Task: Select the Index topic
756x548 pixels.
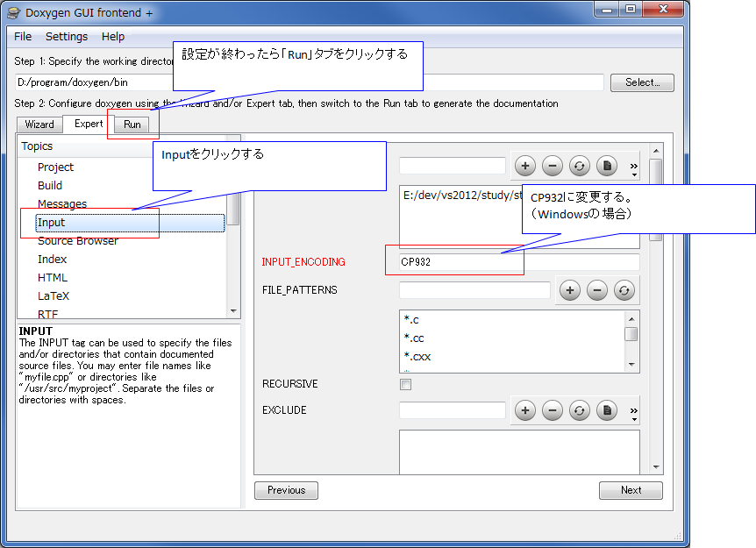Action: (x=52, y=260)
